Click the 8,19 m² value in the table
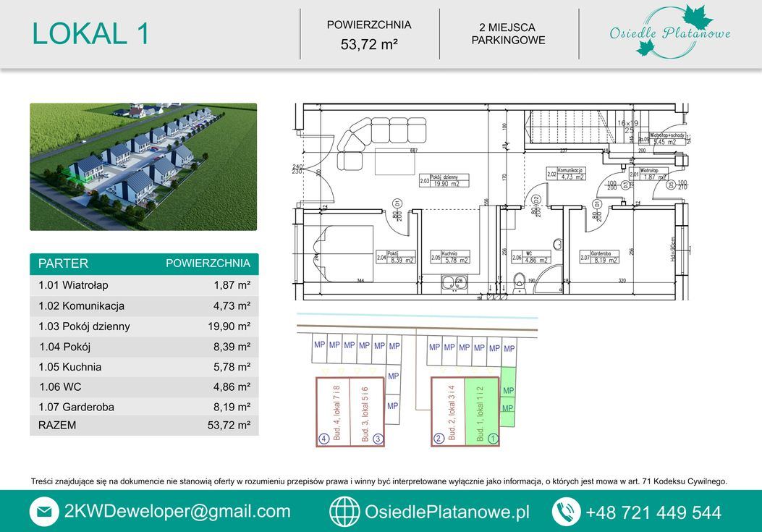 tap(232, 407)
